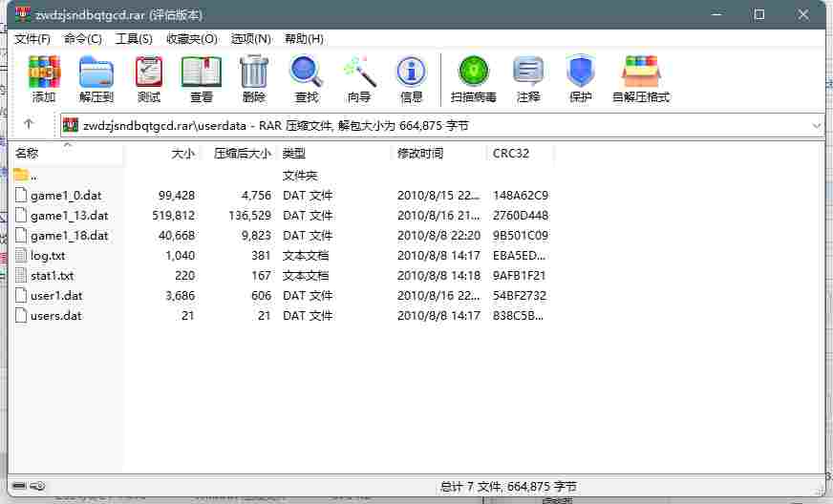Image resolution: width=833 pixels, height=504 pixels.
Task: Click the CRC32 value 9AFB1F21
Action: 519,276
